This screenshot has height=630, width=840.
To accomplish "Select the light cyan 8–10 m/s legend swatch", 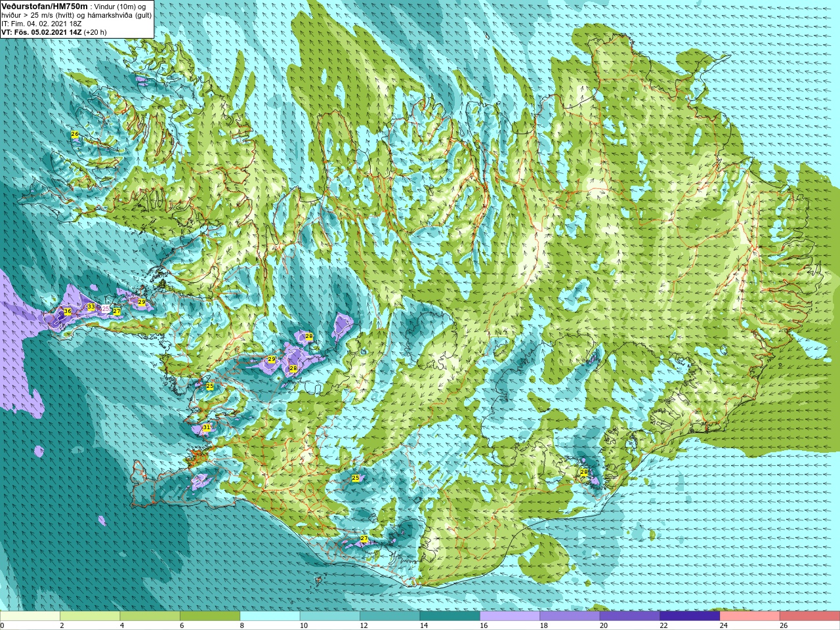I will 270,617.
